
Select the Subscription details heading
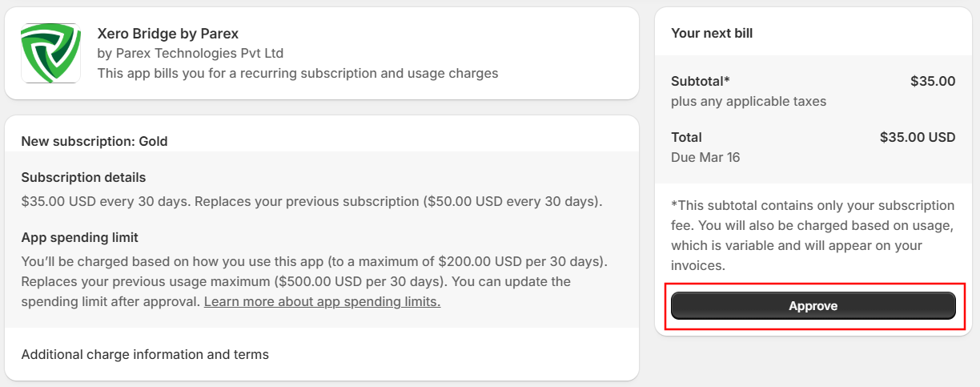tap(83, 177)
